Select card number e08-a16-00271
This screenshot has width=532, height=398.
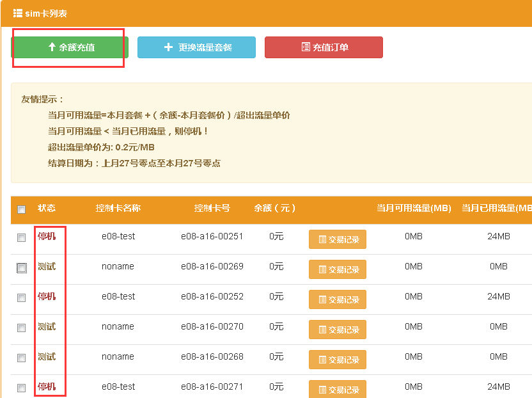[x=212, y=386]
